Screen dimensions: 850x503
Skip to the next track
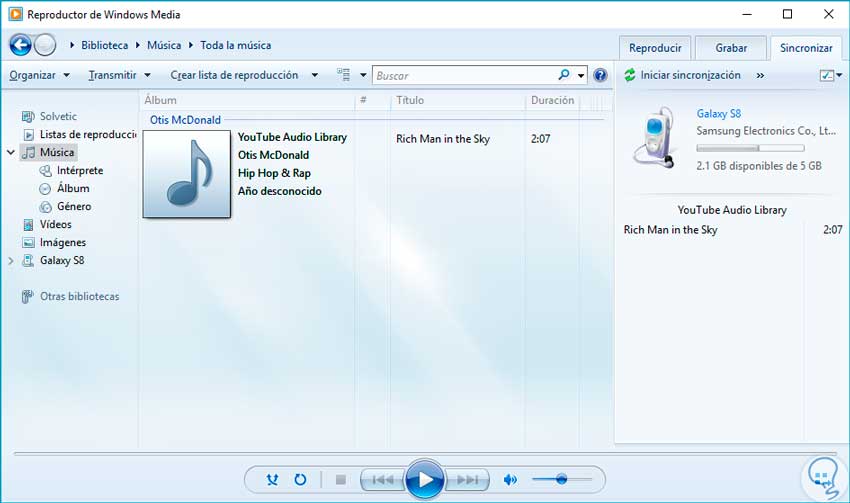click(467, 480)
